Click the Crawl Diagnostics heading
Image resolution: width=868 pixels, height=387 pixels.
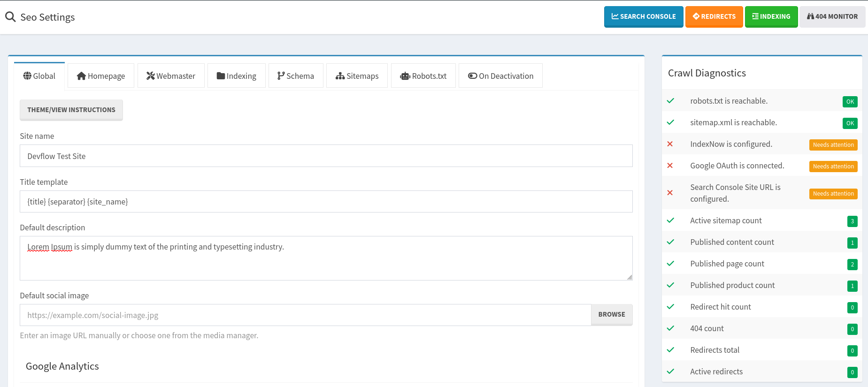[707, 73]
